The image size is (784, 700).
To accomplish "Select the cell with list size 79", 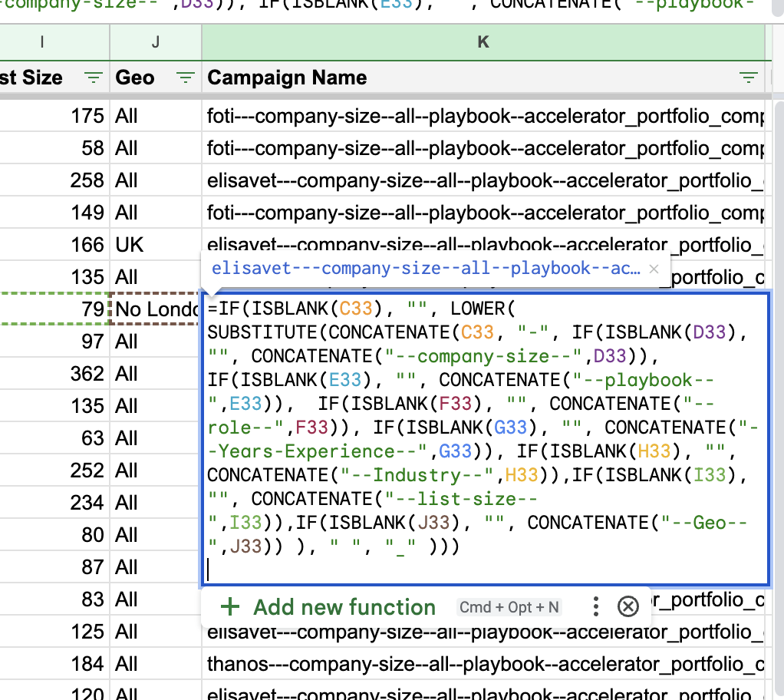I will tap(54, 309).
